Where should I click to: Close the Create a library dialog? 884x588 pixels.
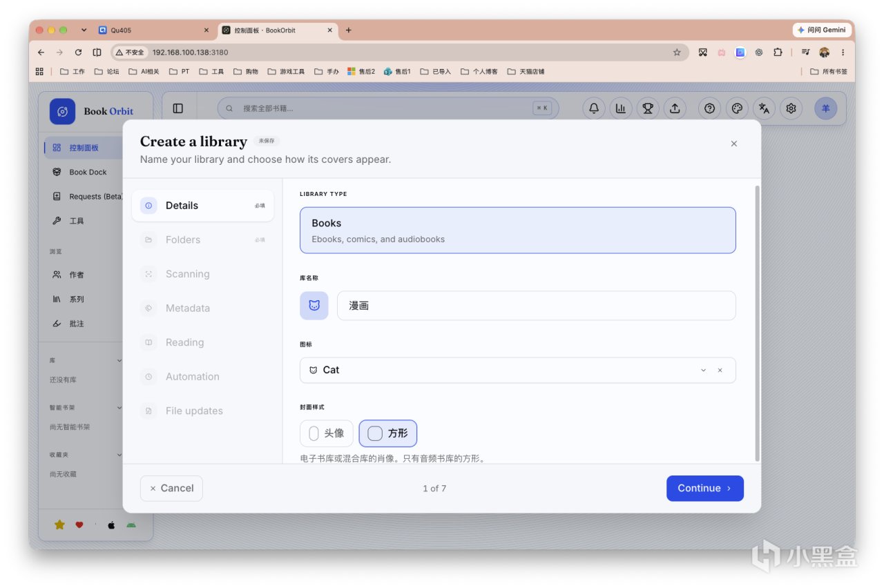tap(734, 144)
